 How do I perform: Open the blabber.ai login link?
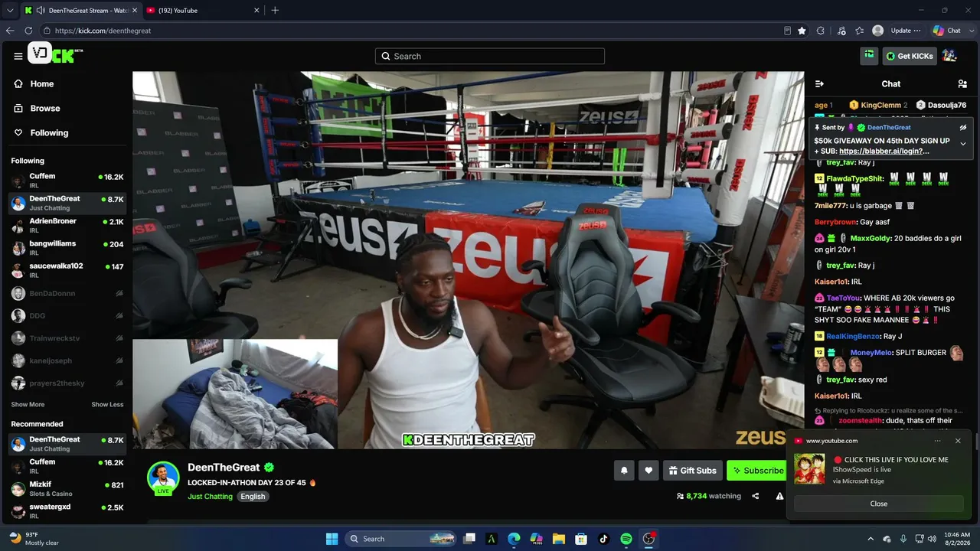884,152
